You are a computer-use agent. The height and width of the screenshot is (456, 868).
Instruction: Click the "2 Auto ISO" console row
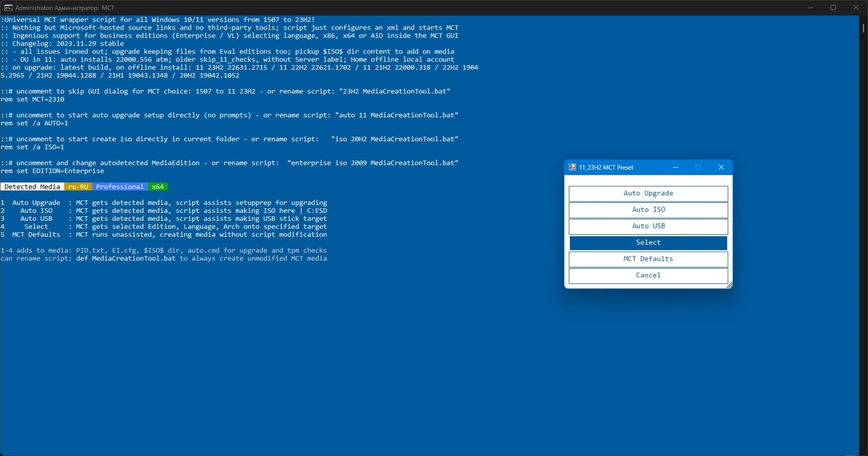click(164, 211)
